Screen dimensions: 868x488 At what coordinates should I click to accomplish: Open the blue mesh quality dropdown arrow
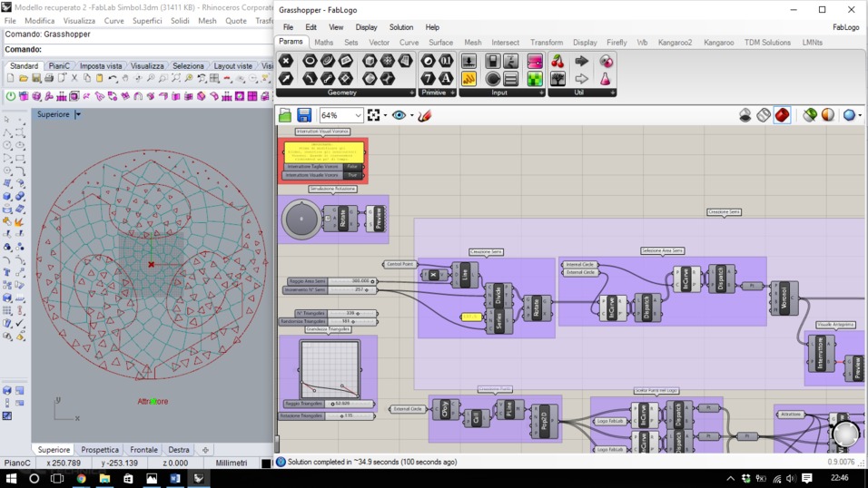tap(860, 115)
